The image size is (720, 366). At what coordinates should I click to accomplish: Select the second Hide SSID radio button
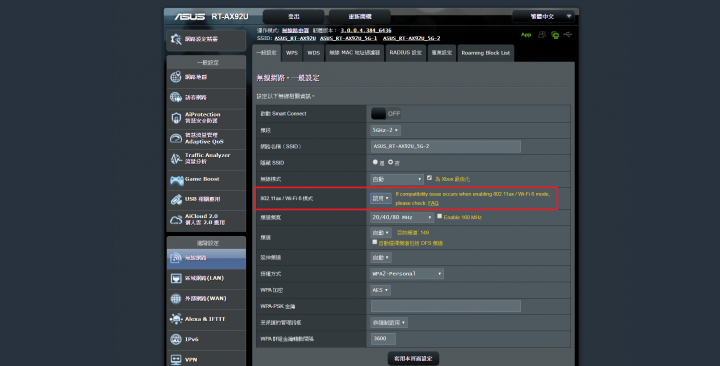[x=390, y=162]
